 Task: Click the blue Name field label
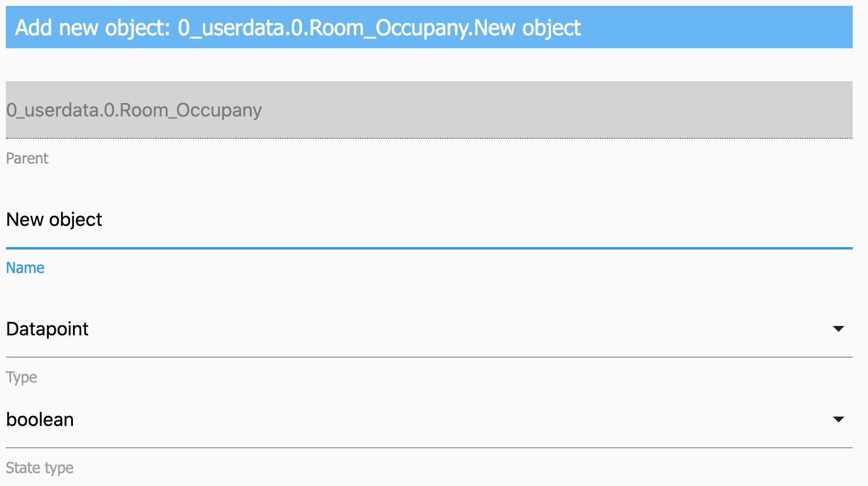[25, 268]
